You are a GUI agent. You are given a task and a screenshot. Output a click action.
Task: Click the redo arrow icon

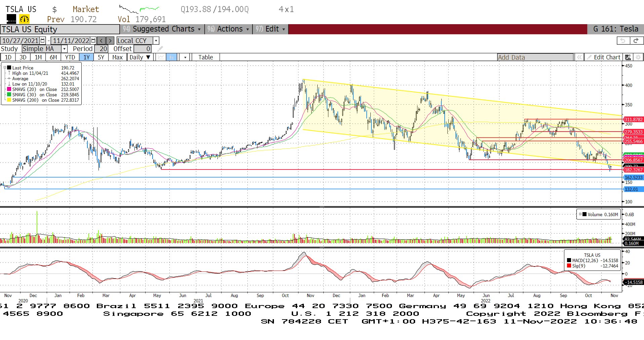click(636, 41)
